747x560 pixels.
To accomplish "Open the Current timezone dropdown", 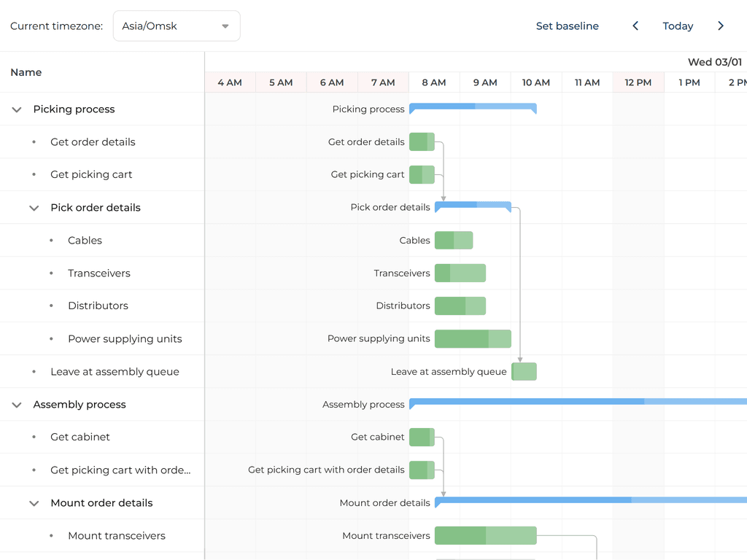I will coord(177,26).
